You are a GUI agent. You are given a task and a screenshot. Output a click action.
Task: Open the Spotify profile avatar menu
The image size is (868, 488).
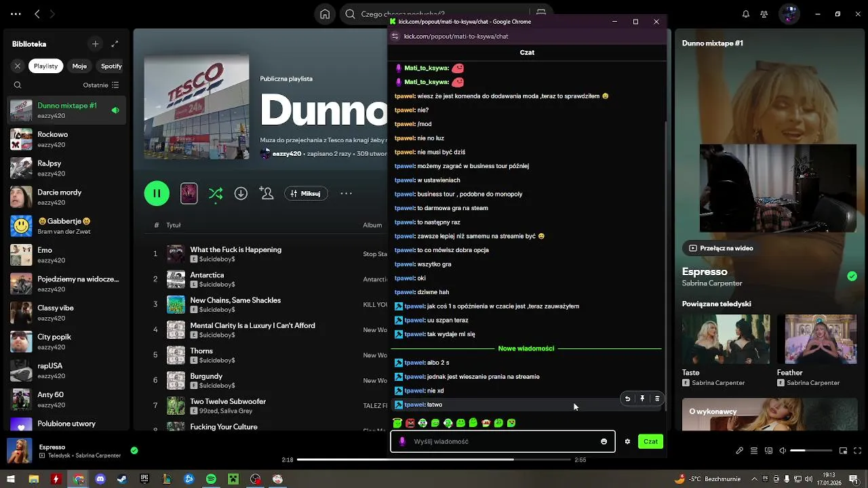(789, 14)
